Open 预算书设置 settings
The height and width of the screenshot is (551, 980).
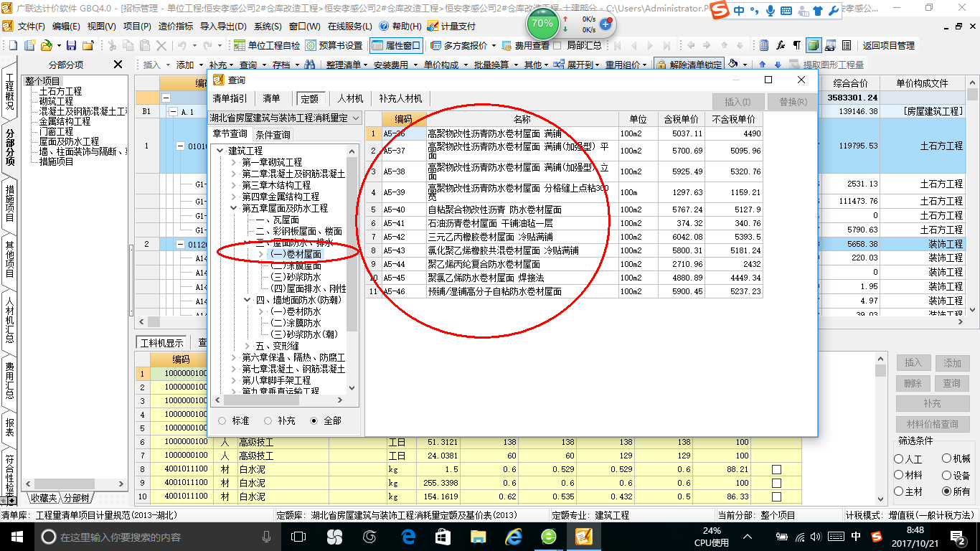pos(334,45)
